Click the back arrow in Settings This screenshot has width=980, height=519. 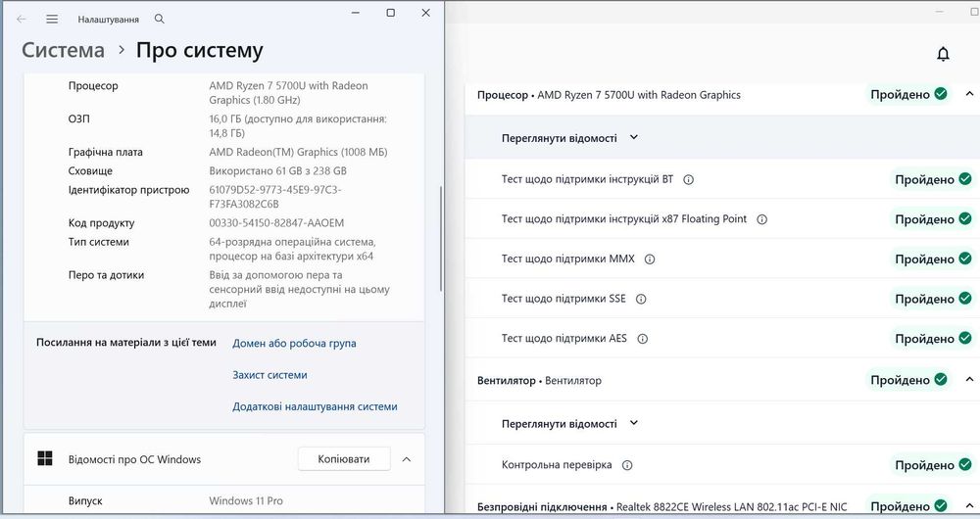pyautogui.click(x=22, y=20)
